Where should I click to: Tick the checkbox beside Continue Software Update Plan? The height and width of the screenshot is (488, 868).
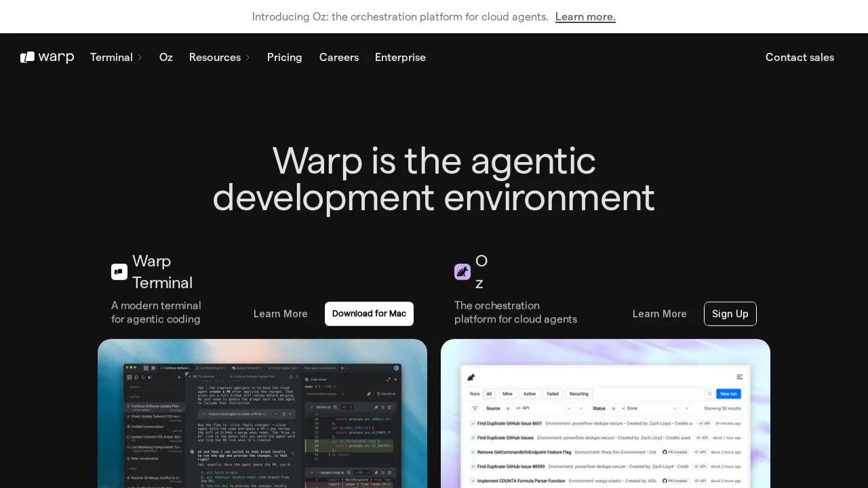tap(128, 406)
